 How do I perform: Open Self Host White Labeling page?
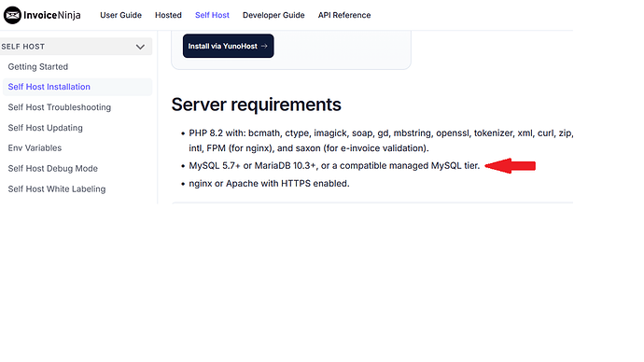pyautogui.click(x=57, y=188)
